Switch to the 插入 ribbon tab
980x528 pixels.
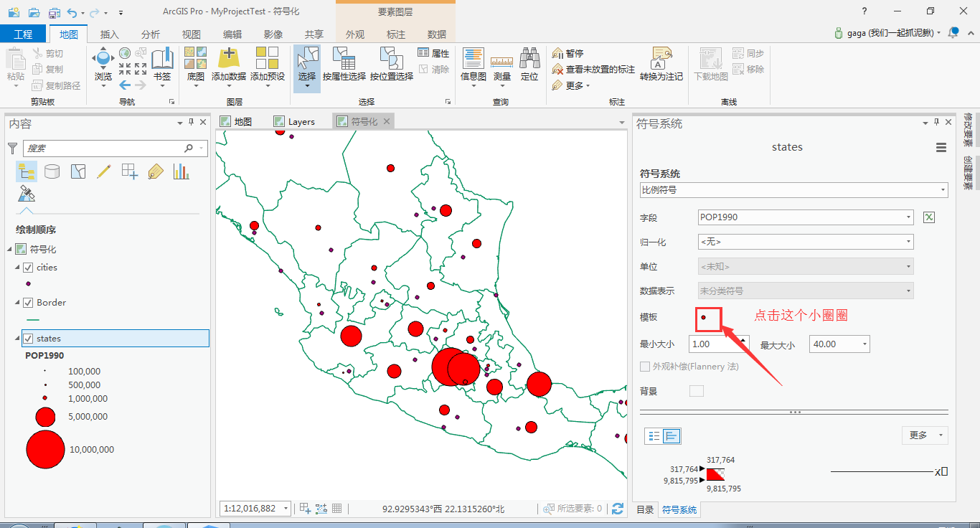click(110, 34)
